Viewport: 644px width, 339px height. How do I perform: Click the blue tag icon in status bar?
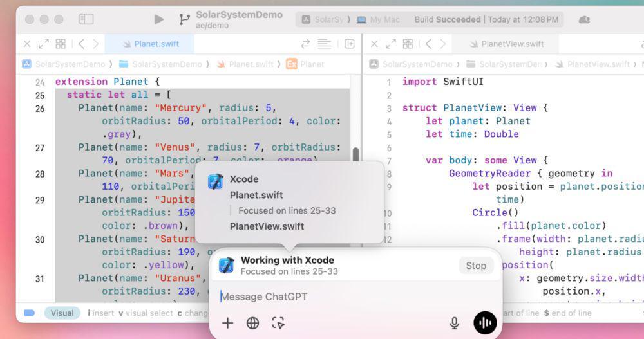click(30, 313)
